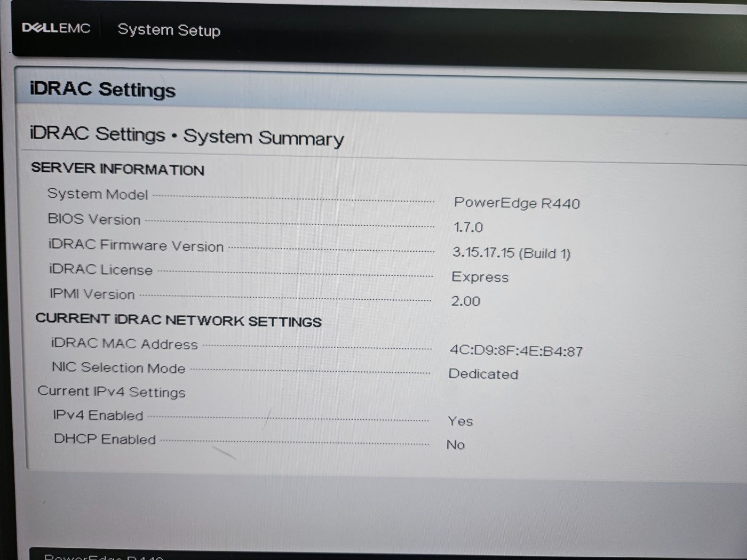747x560 pixels.
Task: Select the IPMI Version label
Action: tap(92, 294)
